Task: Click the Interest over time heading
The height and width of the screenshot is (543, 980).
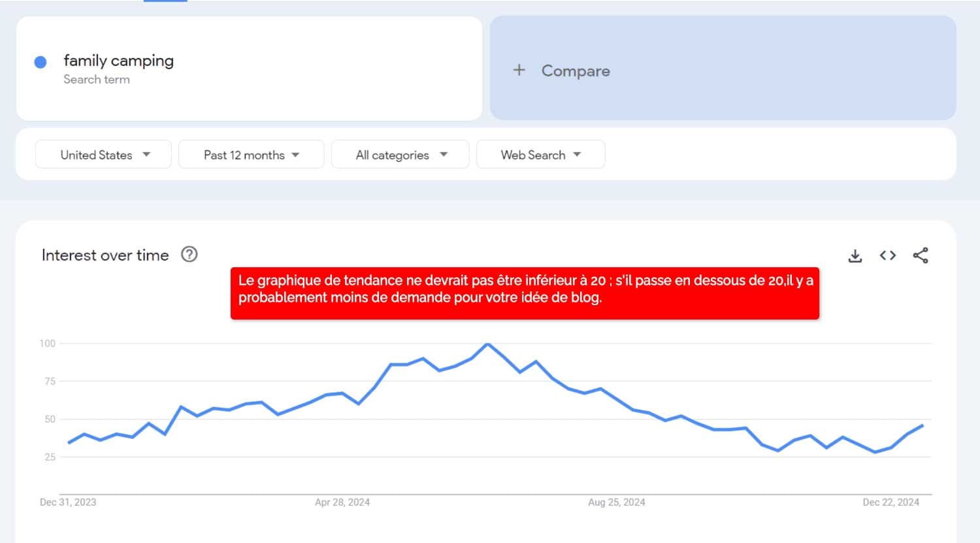Action: [x=105, y=255]
